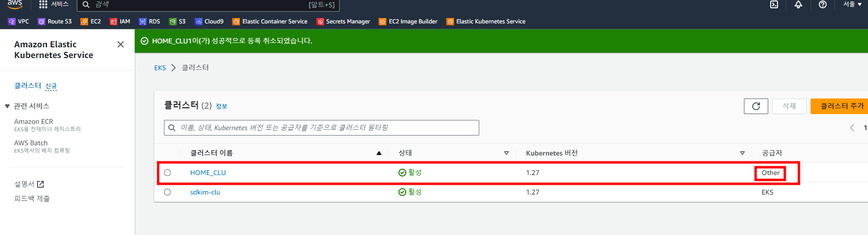Viewport: 868px width, 235px height.
Task: Open S3 bookmark shortcut
Action: [178, 21]
